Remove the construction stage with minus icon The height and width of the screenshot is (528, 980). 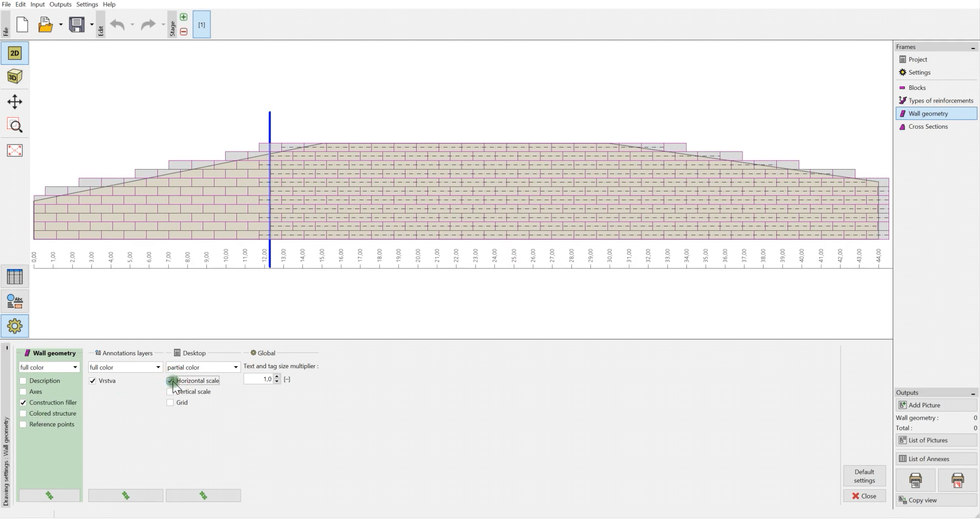coord(184,32)
